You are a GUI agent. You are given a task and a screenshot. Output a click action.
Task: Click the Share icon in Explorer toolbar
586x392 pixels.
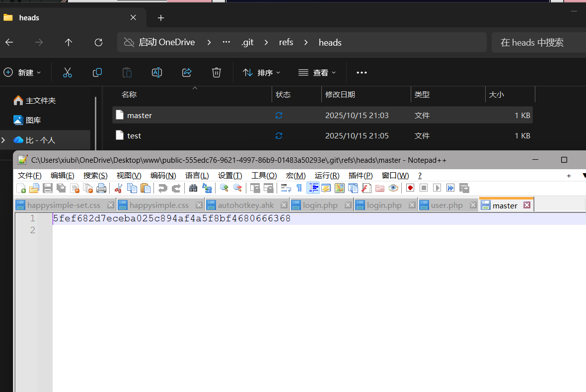point(187,72)
